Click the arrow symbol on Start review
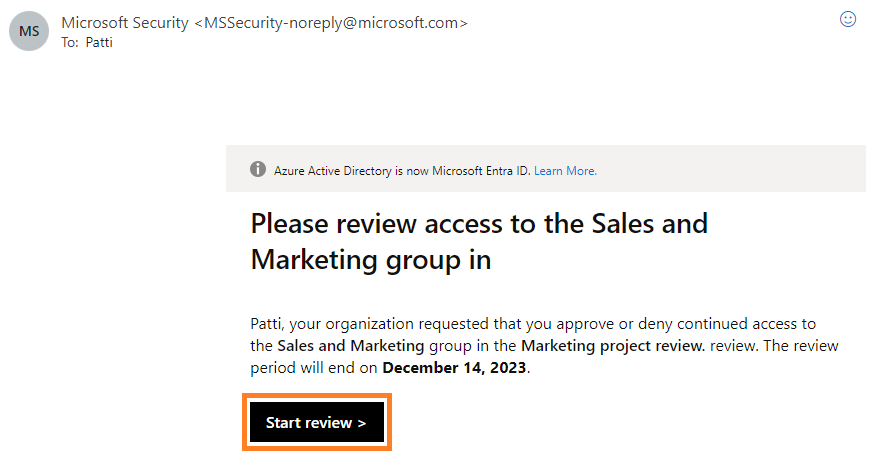This screenshot has width=875, height=455. pyautogui.click(x=362, y=423)
